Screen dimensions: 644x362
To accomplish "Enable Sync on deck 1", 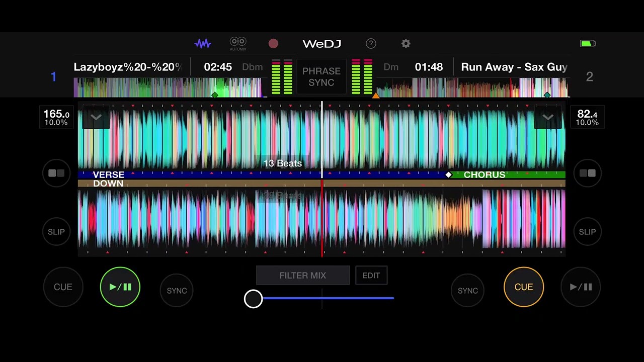I will tap(177, 291).
